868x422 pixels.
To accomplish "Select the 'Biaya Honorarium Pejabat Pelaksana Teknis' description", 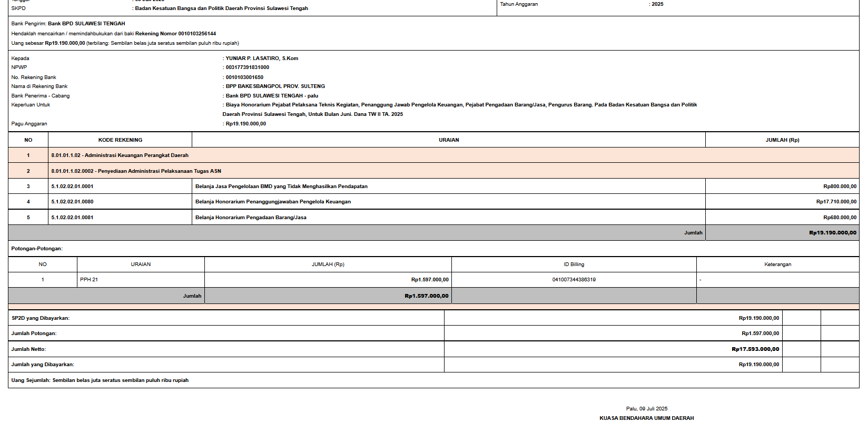I will click(460, 110).
